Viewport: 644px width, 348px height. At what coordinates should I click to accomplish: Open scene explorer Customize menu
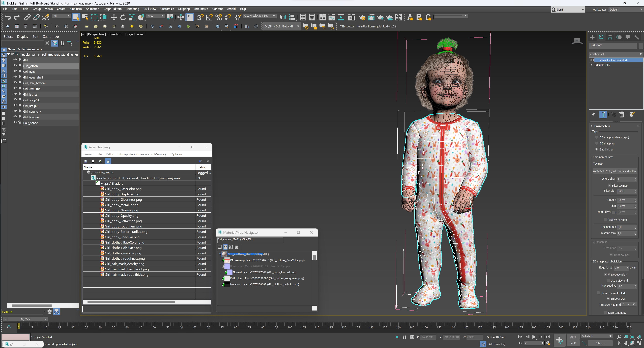click(50, 36)
